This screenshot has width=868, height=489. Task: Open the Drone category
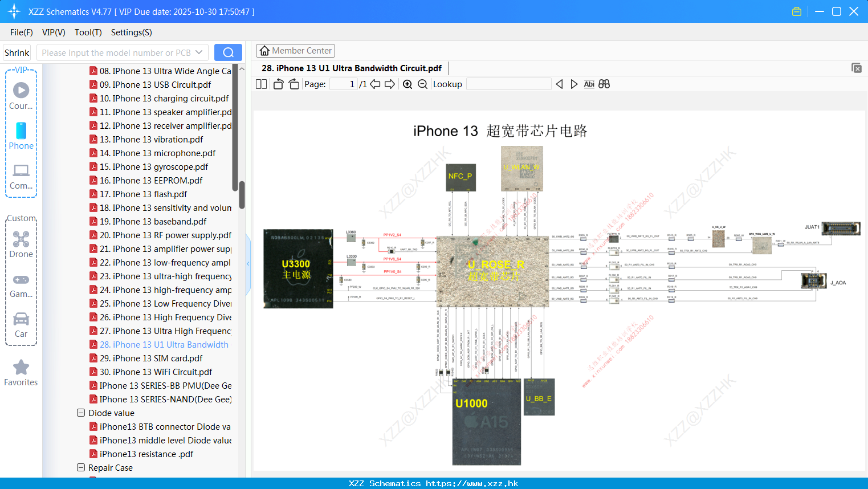coord(21,244)
